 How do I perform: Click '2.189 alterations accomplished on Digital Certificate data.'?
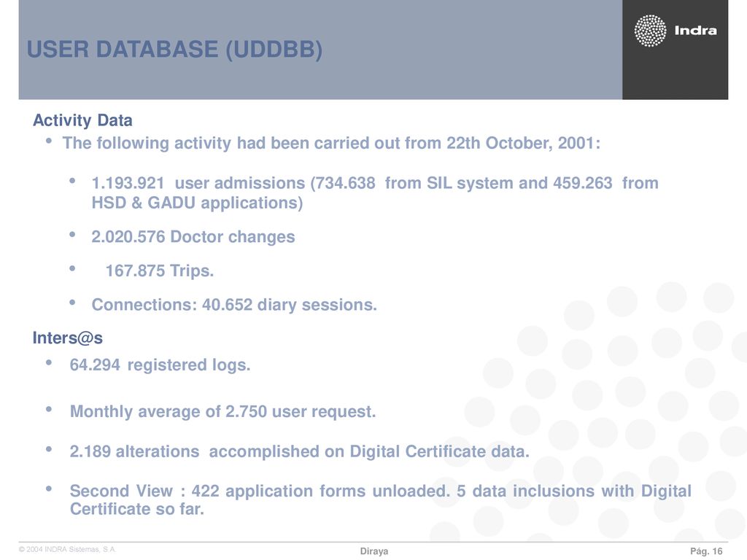tap(300, 451)
